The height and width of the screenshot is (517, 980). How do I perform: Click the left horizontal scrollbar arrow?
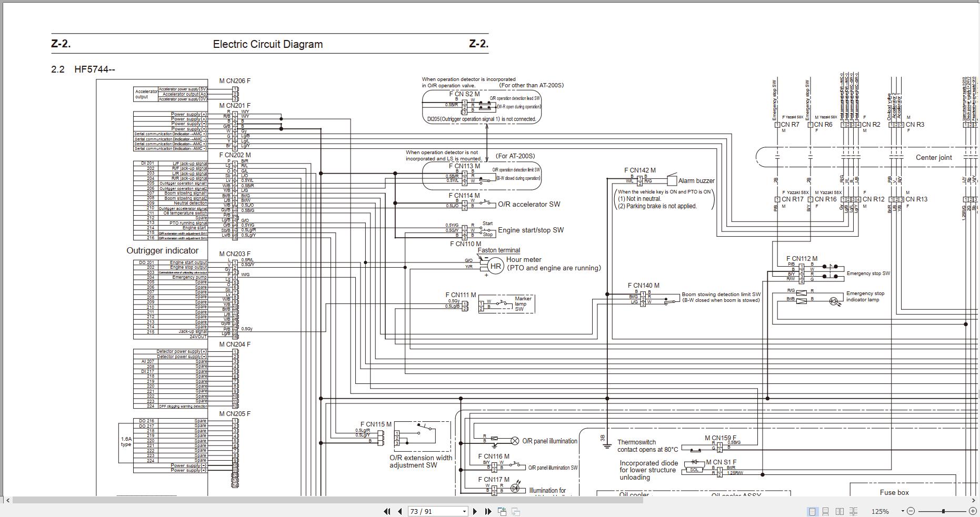pos(8,501)
